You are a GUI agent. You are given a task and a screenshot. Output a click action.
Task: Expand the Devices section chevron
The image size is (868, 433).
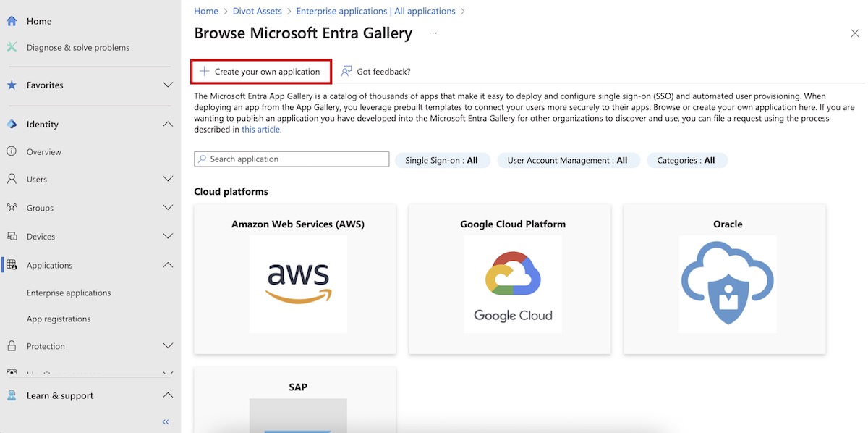click(168, 237)
